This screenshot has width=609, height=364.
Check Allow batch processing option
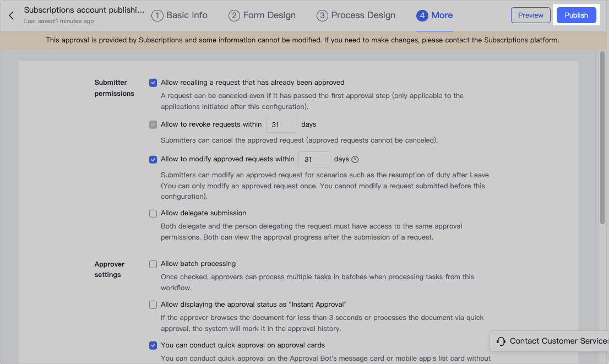point(153,264)
